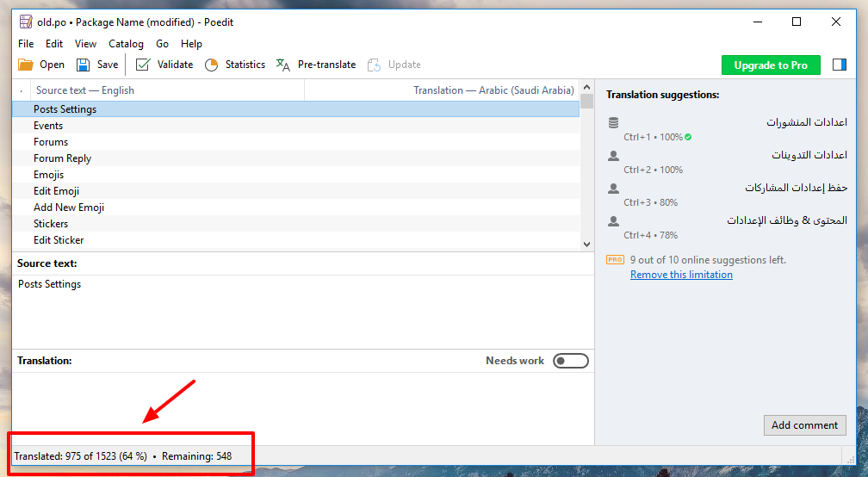Select the Posts Settings row

(295, 109)
